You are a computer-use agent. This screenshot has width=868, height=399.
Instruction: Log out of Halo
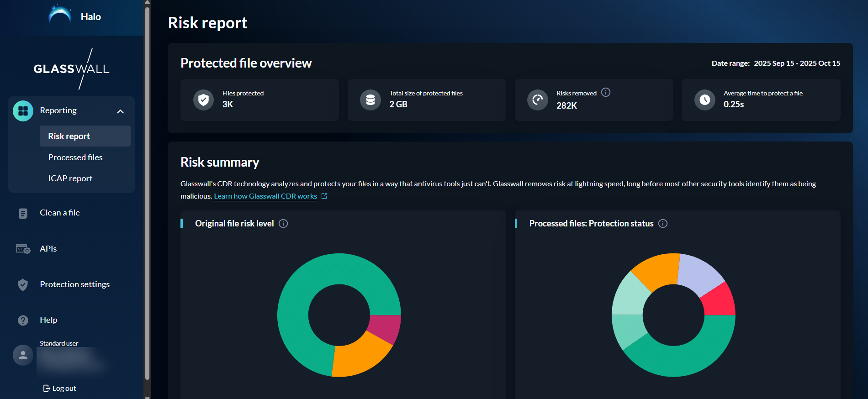tap(60, 388)
